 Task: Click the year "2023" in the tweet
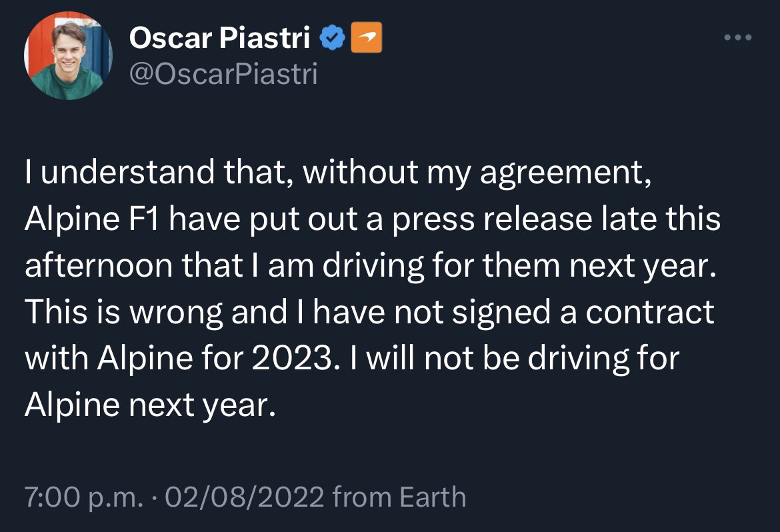pyautogui.click(x=291, y=358)
